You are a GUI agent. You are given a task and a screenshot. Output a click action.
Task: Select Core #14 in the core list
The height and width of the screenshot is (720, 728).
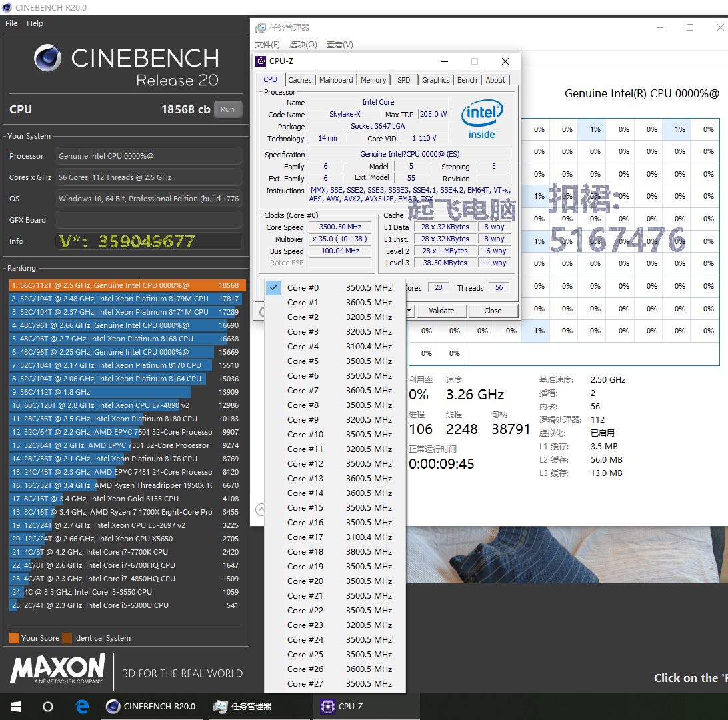tap(335, 493)
